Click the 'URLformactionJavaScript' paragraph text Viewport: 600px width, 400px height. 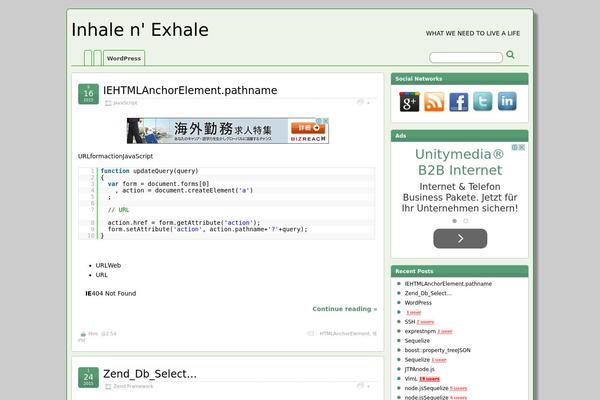pos(116,156)
